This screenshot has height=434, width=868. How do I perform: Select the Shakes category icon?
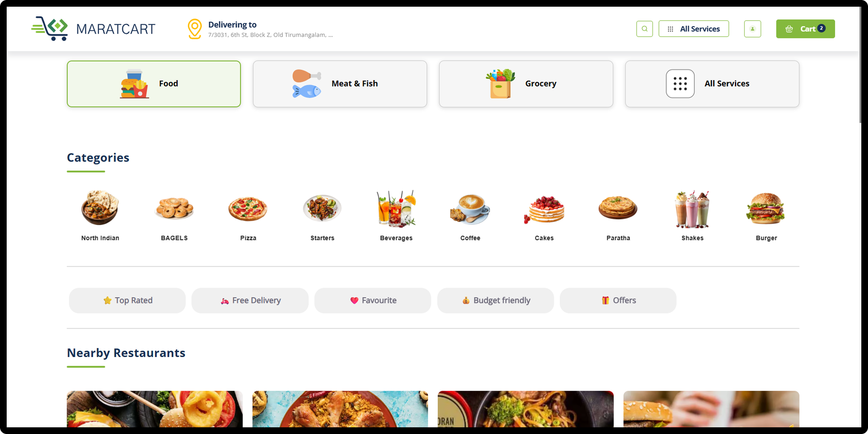(692, 209)
